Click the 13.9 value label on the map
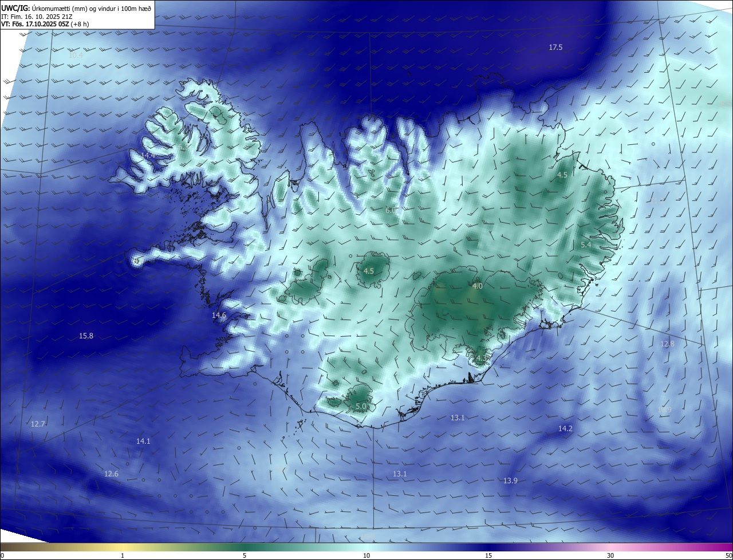This screenshot has height=560, width=733. click(x=510, y=481)
